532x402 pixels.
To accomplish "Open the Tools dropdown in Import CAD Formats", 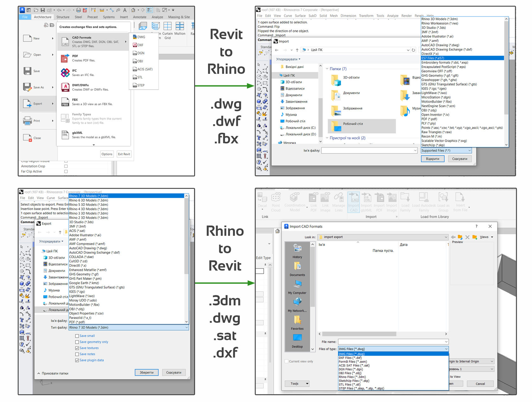I will [297, 384].
